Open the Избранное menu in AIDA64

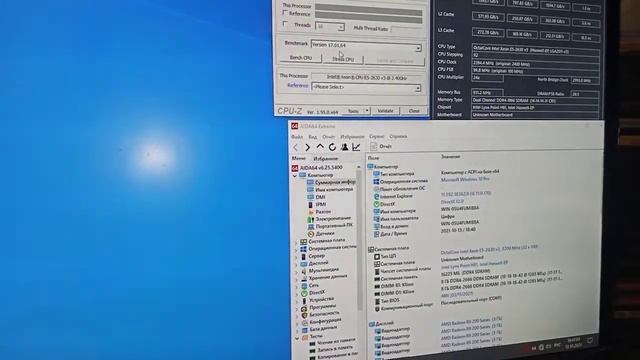352,137
